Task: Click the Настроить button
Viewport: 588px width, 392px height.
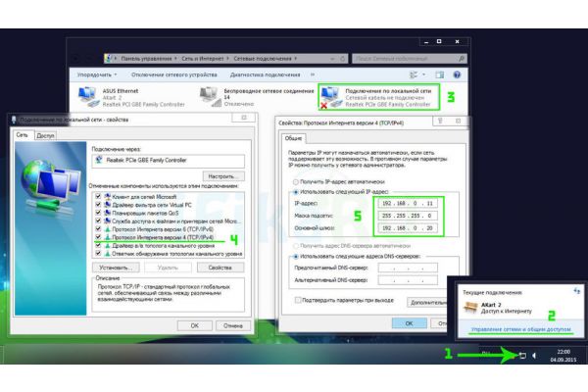Action: point(223,176)
